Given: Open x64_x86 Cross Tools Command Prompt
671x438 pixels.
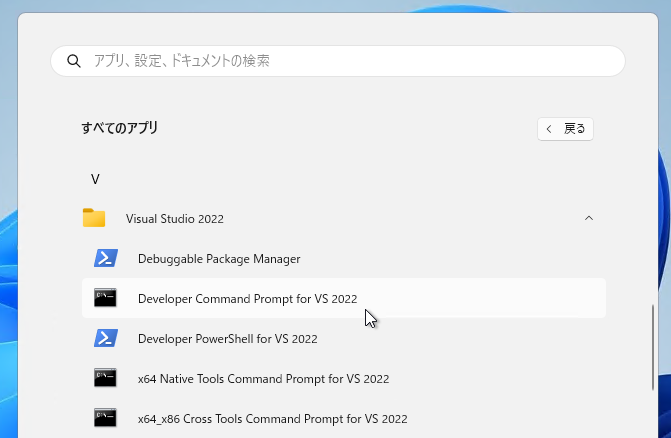Looking at the screenshot, I should point(273,419).
